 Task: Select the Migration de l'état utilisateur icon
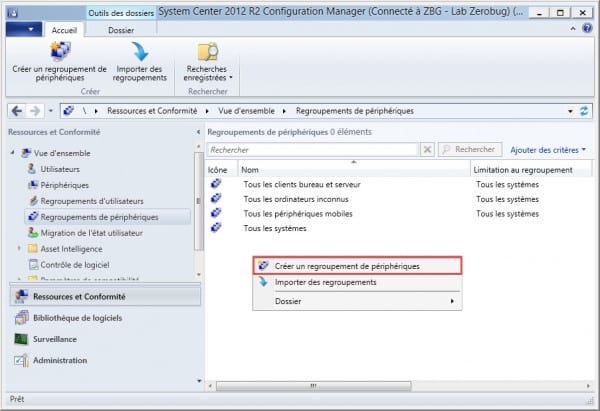pyautogui.click(x=33, y=232)
